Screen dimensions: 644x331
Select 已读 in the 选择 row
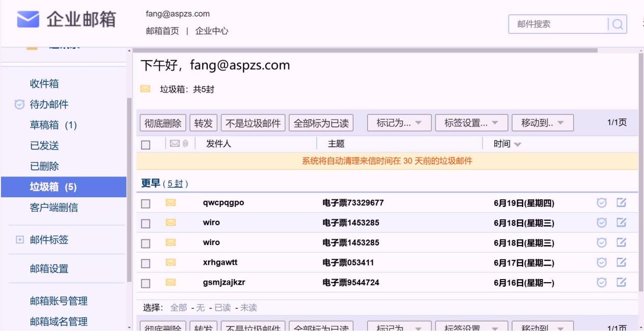coord(222,308)
